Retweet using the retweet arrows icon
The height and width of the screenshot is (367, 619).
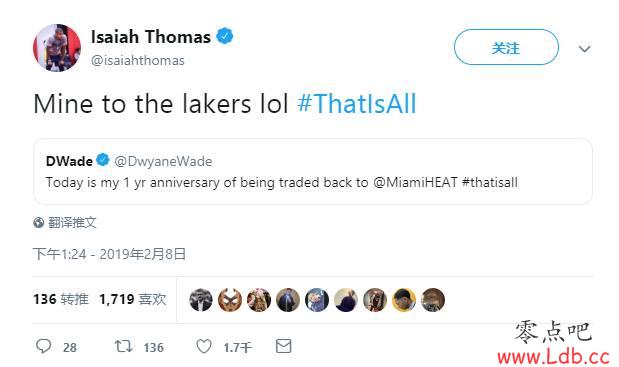(x=123, y=346)
